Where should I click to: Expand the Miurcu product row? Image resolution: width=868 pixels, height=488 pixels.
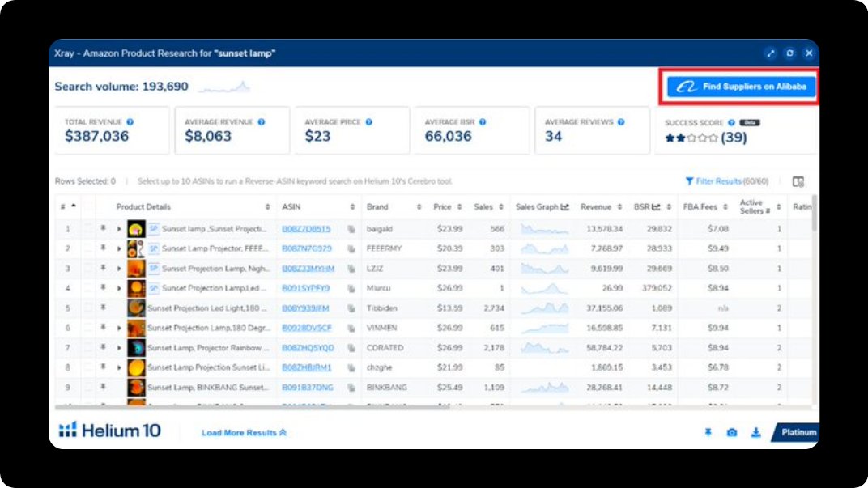(x=119, y=288)
